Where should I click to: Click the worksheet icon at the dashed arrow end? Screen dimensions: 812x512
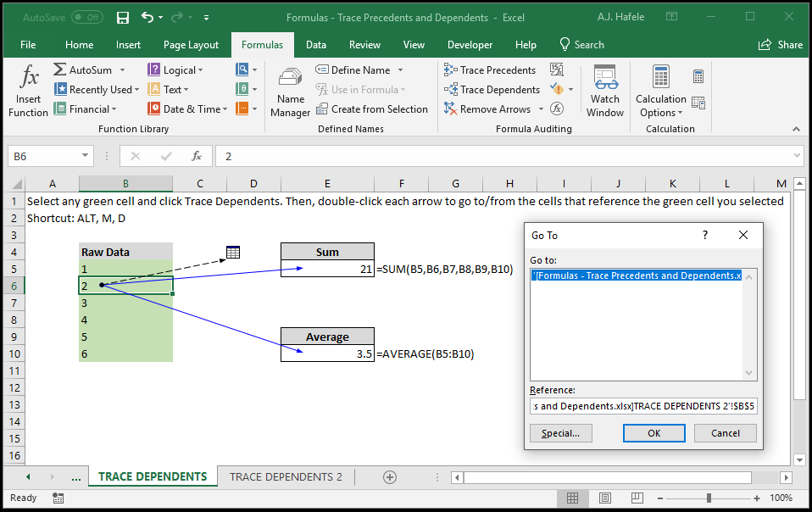[233, 252]
